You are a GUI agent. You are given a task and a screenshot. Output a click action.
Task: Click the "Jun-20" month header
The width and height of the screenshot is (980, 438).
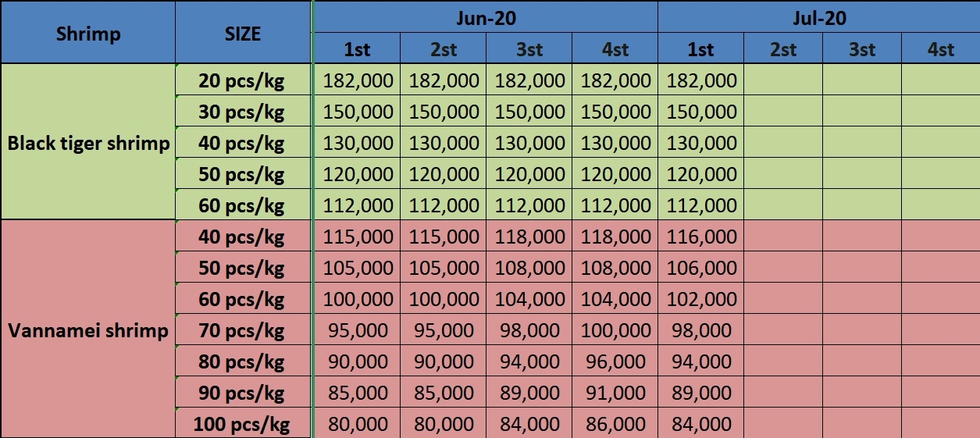pos(485,18)
